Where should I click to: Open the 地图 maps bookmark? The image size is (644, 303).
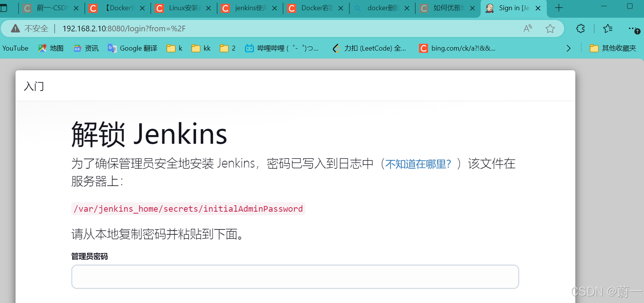pos(51,48)
